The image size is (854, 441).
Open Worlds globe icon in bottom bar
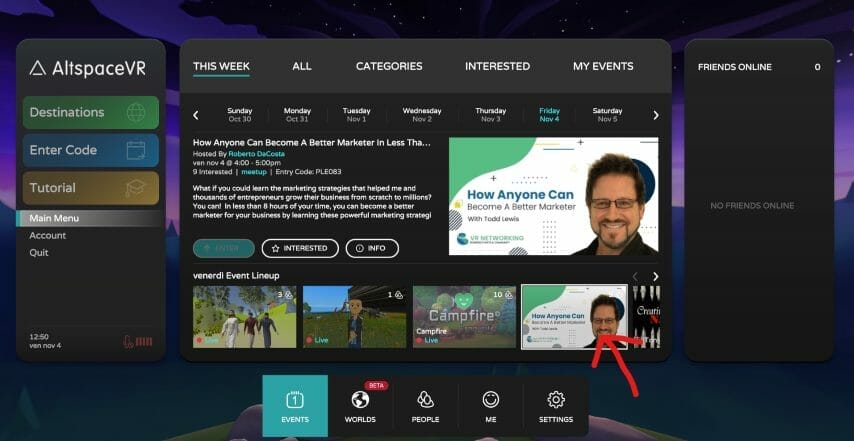(x=360, y=400)
